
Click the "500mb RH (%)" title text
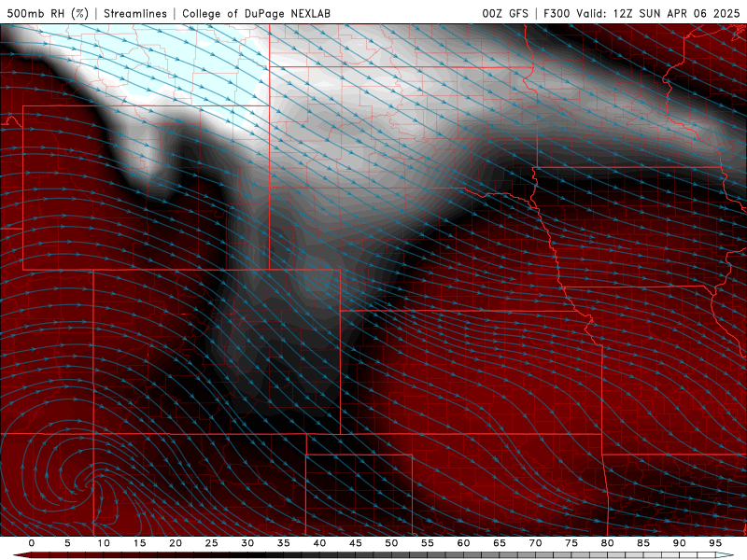48,14
